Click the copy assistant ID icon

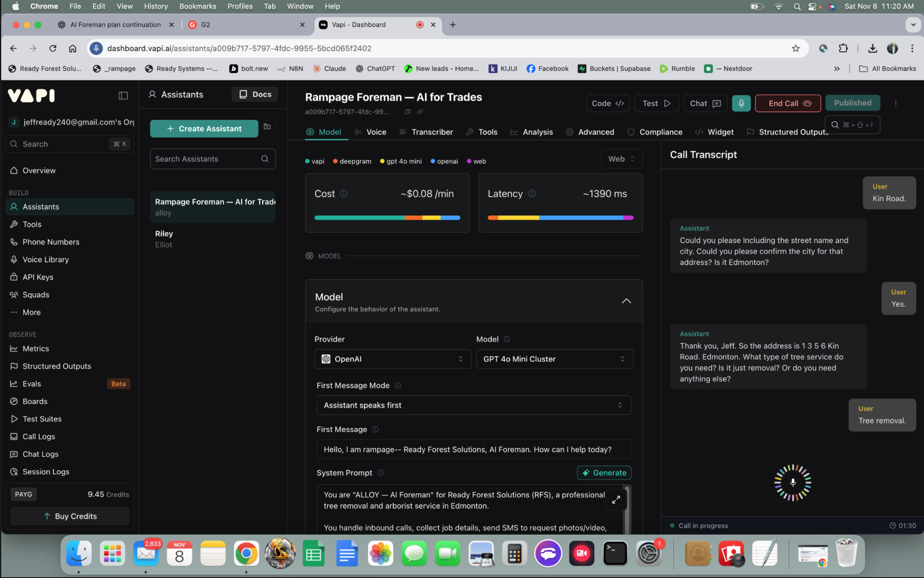(408, 112)
